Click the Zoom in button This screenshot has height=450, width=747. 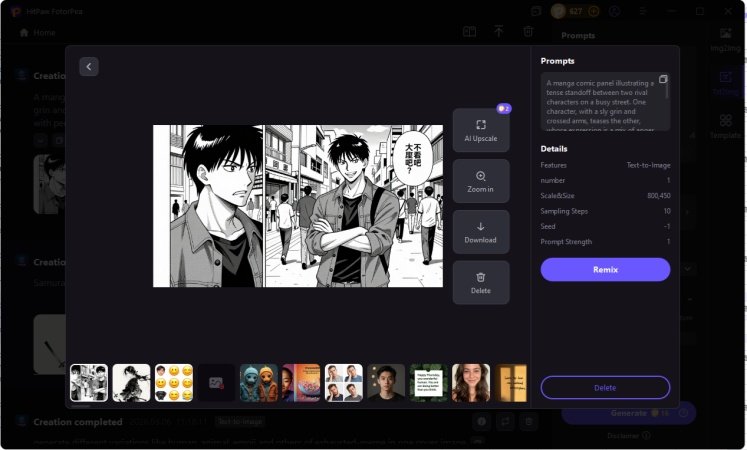tap(481, 181)
